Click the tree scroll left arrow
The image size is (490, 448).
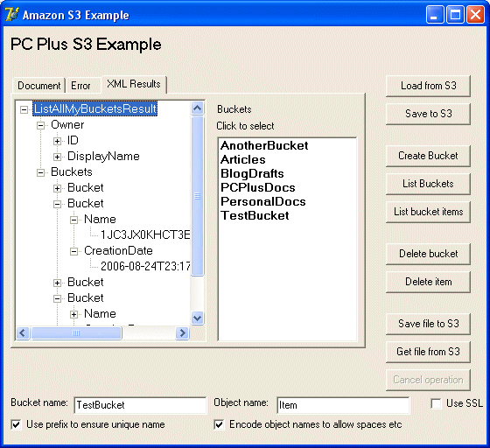click(23, 333)
